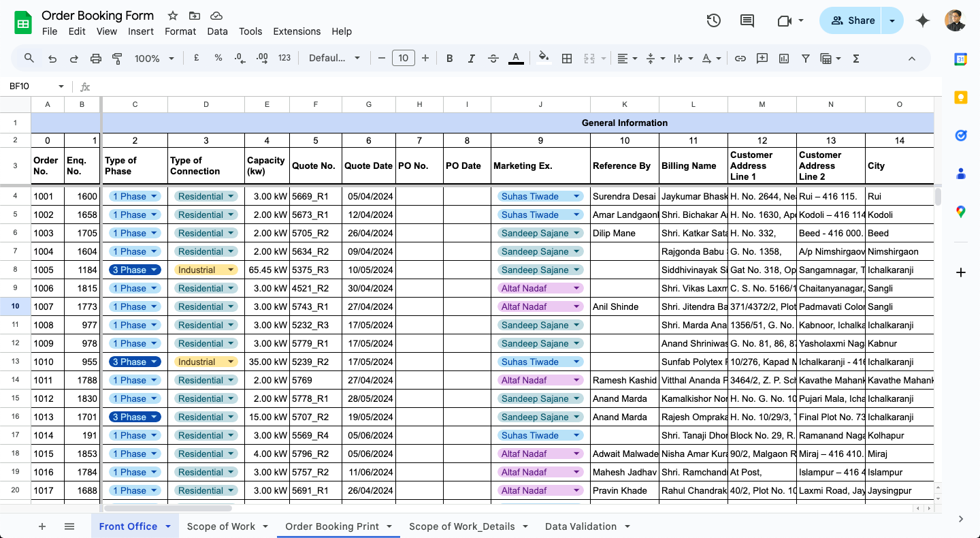Decrease font size with minus button
Image resolution: width=980 pixels, height=538 pixels.
pos(382,59)
